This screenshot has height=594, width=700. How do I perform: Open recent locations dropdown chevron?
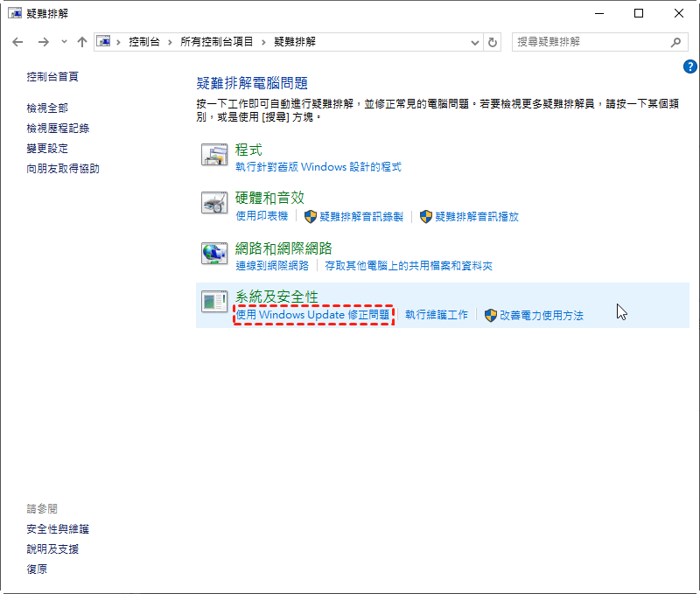(64, 42)
